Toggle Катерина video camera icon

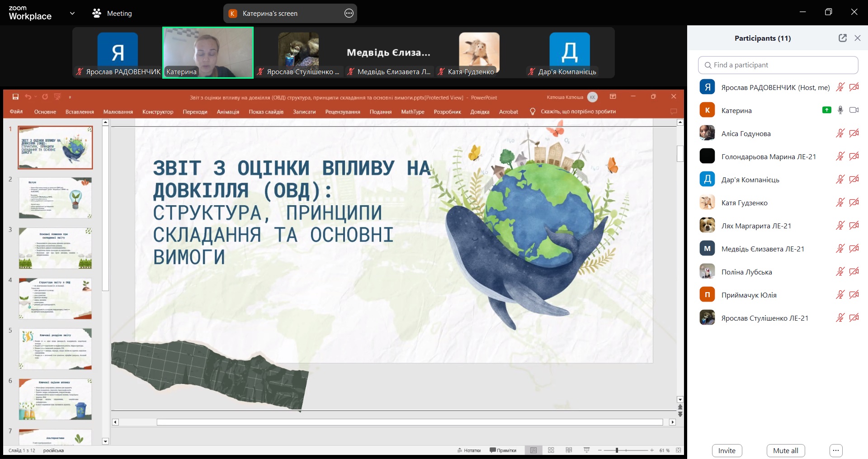pos(854,110)
